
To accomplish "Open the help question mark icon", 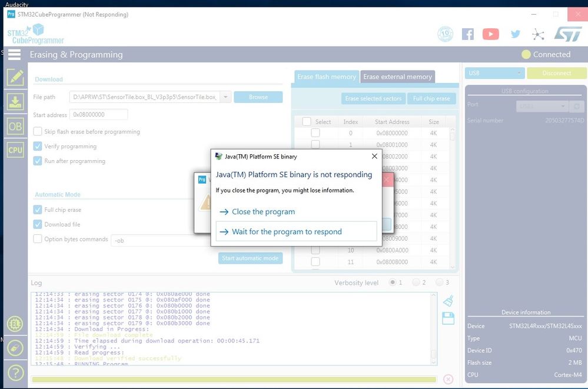I will pyautogui.click(x=15, y=373).
